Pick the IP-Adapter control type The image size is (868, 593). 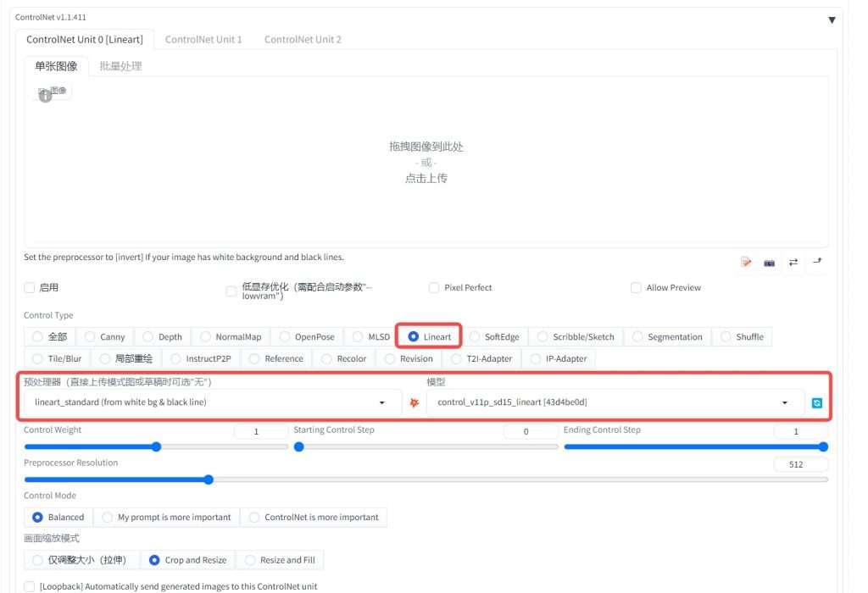pyautogui.click(x=559, y=358)
